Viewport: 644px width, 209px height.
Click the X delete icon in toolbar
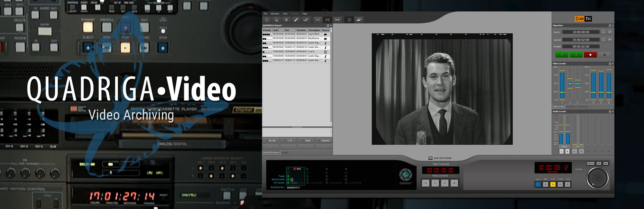pos(286,20)
